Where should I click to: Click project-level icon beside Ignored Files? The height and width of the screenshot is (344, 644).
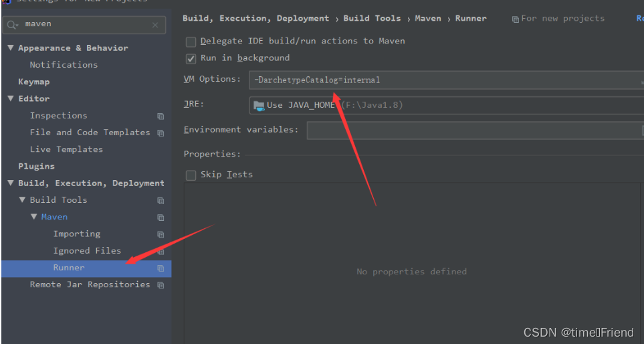click(160, 251)
